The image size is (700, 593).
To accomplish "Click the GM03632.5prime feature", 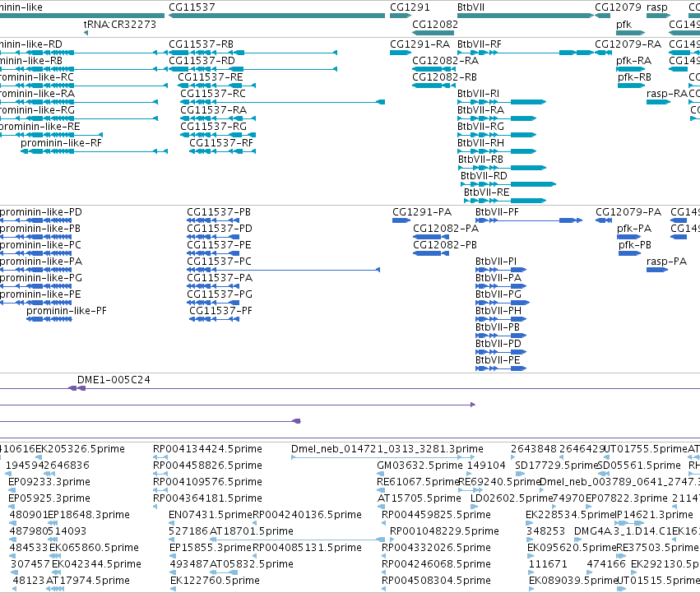I will click(x=420, y=466).
